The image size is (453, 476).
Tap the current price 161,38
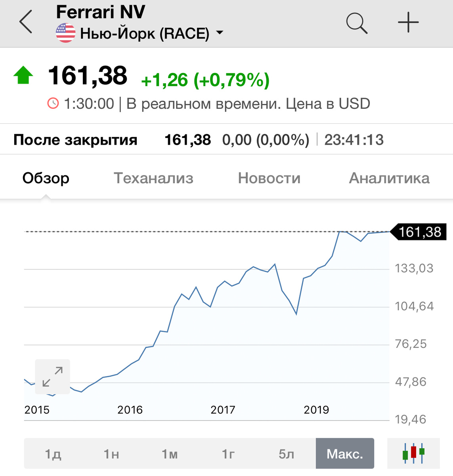88,75
